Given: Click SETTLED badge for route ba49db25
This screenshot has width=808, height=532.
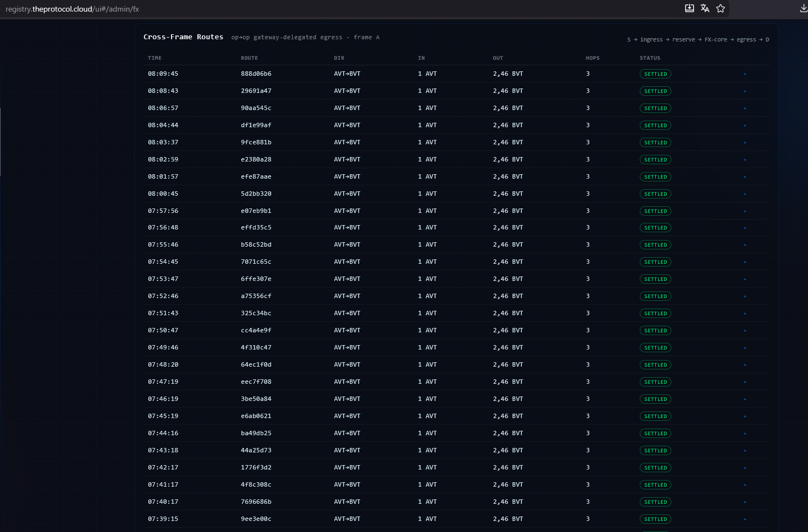Looking at the screenshot, I should pos(655,434).
